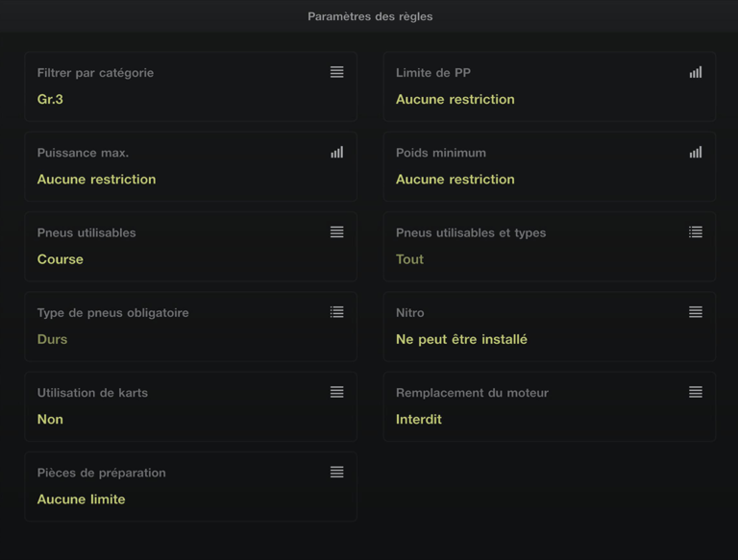Click list icon beside Filtrer par catégorie
738x560 pixels.
pyautogui.click(x=336, y=72)
